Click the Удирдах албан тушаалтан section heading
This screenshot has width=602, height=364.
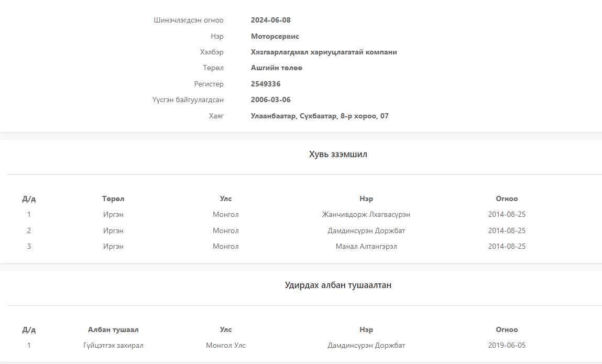tap(338, 285)
